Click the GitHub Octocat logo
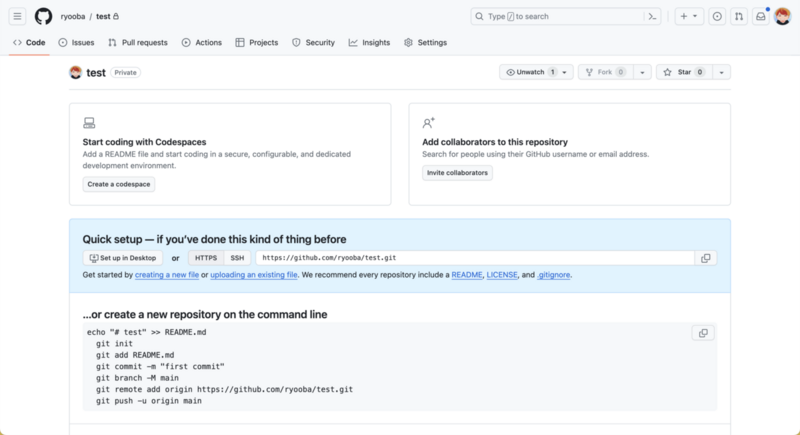 pos(43,16)
